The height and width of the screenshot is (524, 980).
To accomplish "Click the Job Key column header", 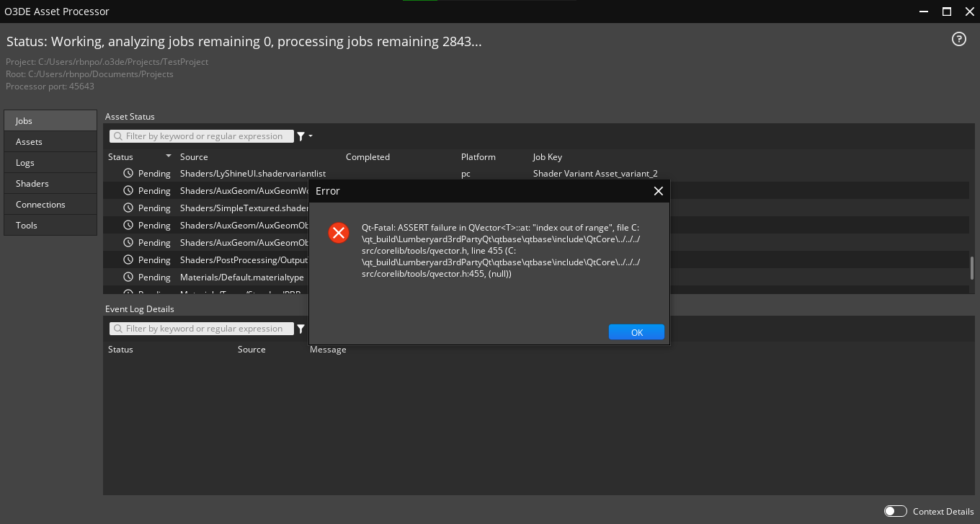I will 548,156.
